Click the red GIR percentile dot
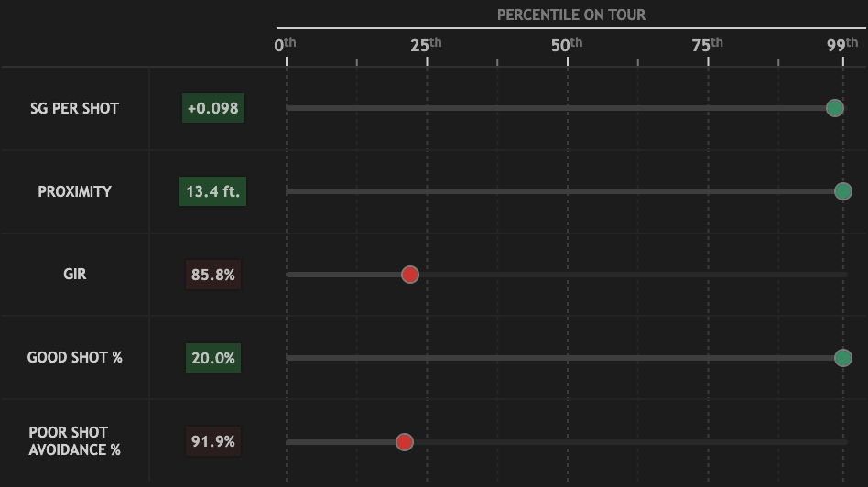868x487 pixels. point(410,275)
